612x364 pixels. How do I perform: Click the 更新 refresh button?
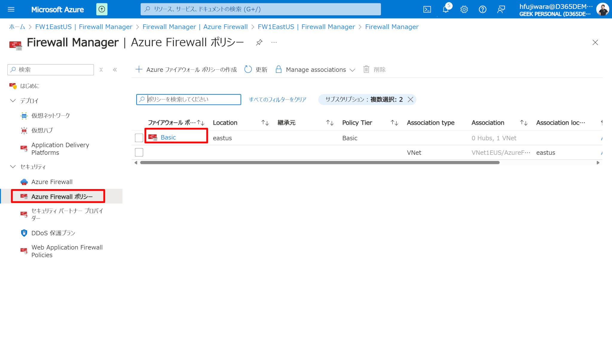(x=256, y=70)
